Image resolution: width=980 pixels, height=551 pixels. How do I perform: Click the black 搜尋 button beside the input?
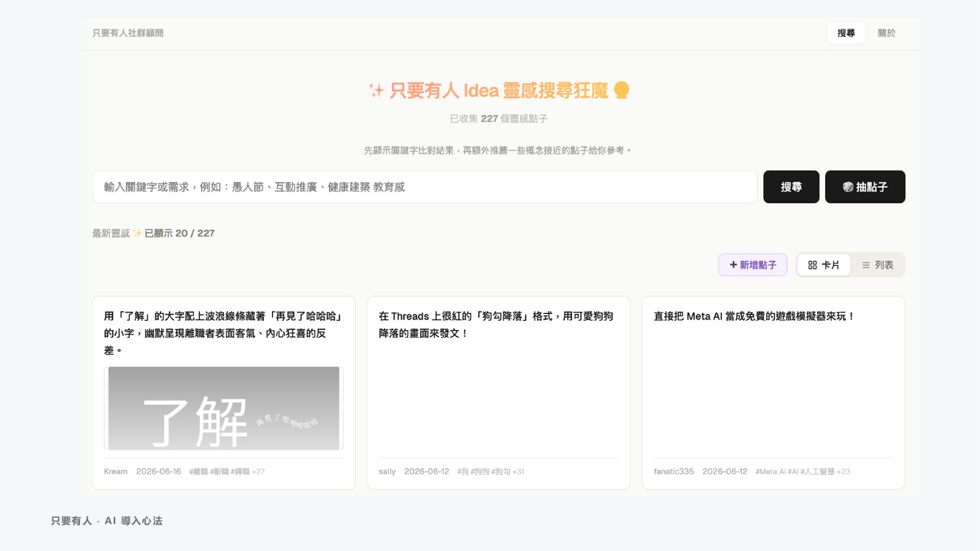click(791, 187)
